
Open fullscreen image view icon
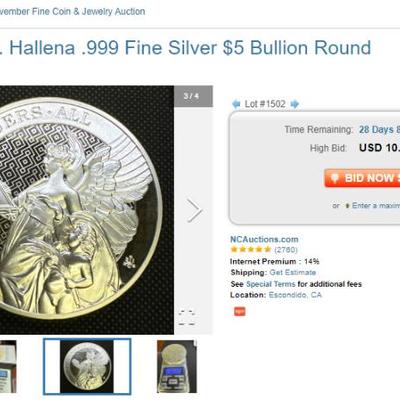pyautogui.click(x=187, y=317)
